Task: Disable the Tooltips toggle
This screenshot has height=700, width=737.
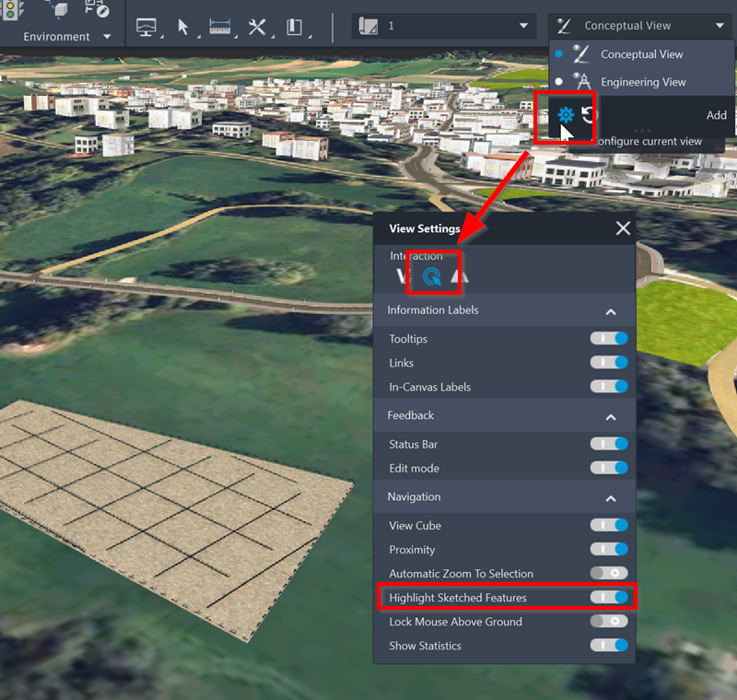Action: click(x=609, y=339)
